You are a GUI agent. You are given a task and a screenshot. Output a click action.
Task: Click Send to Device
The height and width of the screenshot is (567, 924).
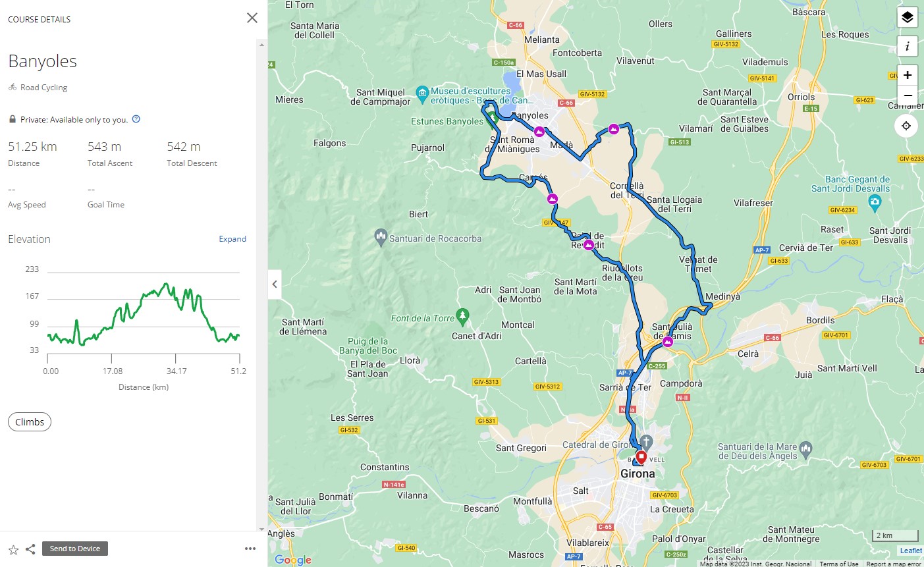(x=74, y=548)
